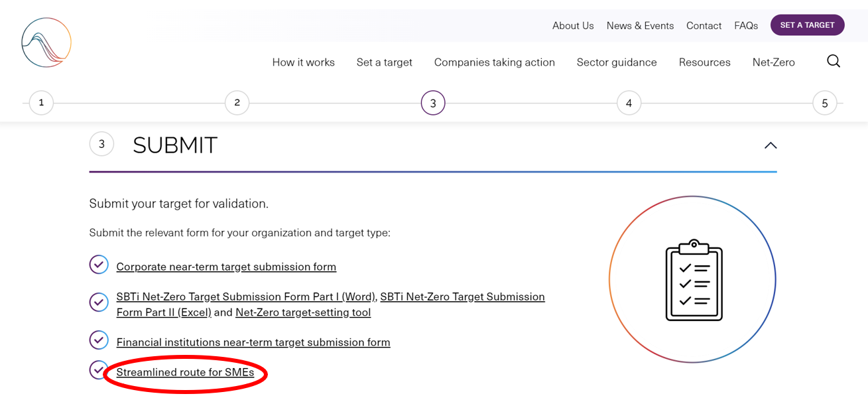Click checkmark icon beside Net-Zero submission forms
Screen dimensions: 868x398
coord(99,302)
